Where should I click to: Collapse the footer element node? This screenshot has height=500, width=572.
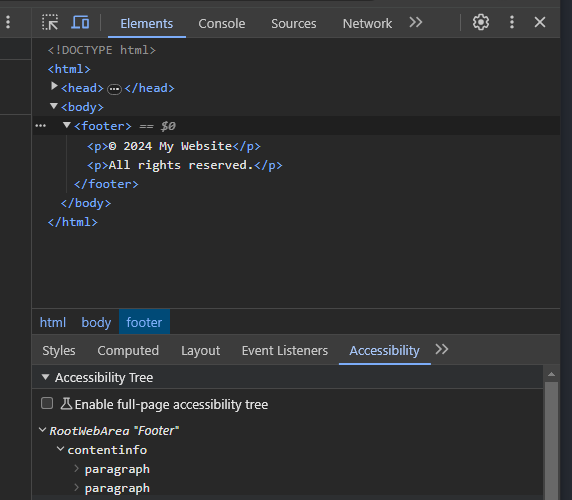click(x=66, y=125)
